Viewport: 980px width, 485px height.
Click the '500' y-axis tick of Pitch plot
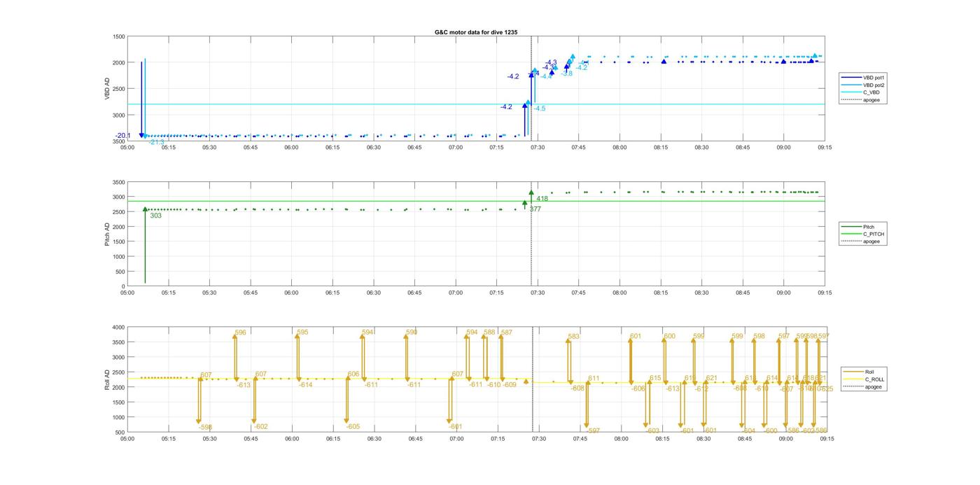point(120,272)
